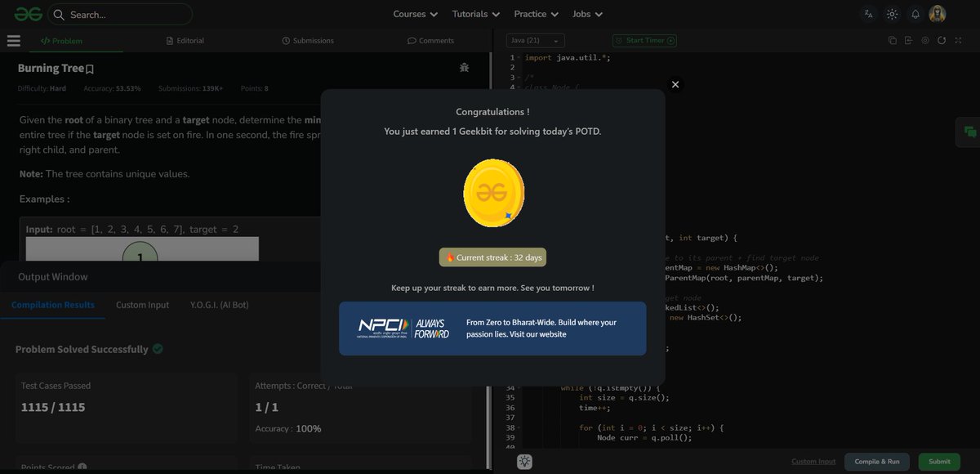
Task: Click the Accuracy: 53.53% stat
Action: click(113, 88)
